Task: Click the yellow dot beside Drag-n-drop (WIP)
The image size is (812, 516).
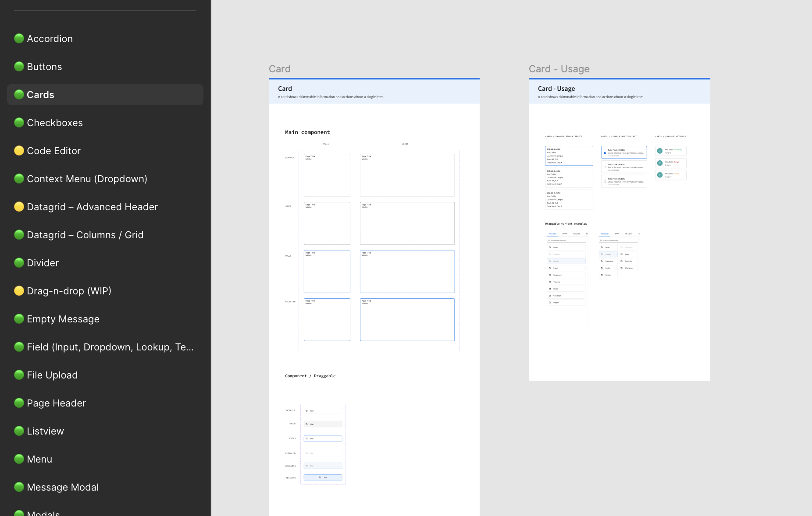Action: (x=19, y=291)
